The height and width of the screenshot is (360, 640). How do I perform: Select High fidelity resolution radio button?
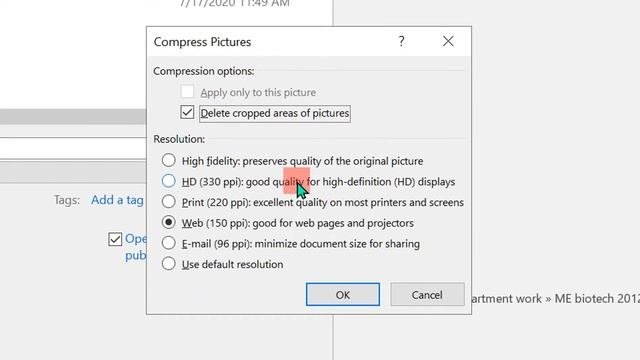pos(169,160)
